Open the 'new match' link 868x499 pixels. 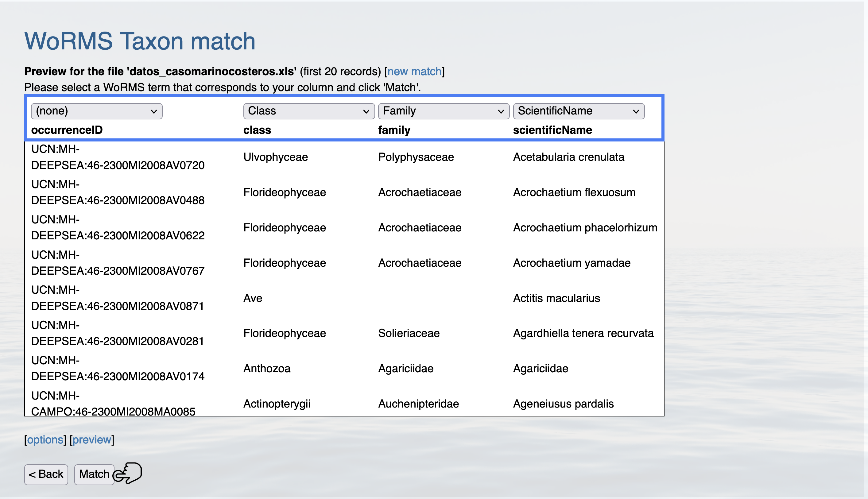pyautogui.click(x=414, y=71)
